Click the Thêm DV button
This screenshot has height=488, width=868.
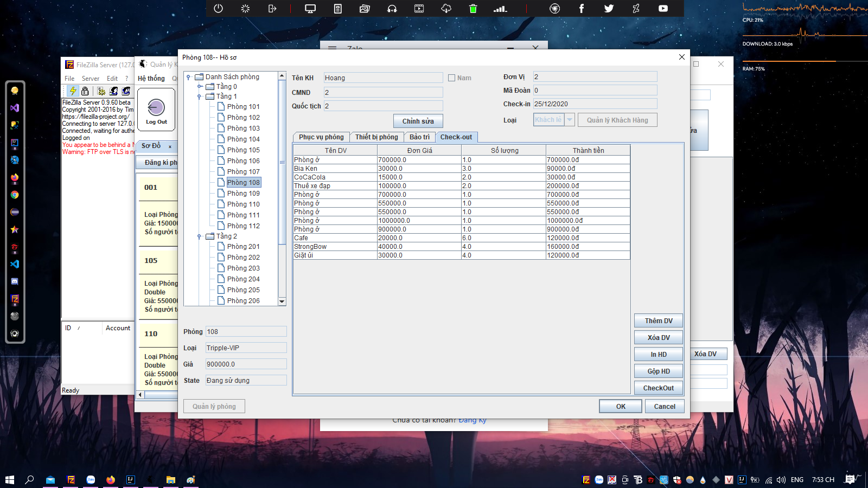click(x=659, y=320)
